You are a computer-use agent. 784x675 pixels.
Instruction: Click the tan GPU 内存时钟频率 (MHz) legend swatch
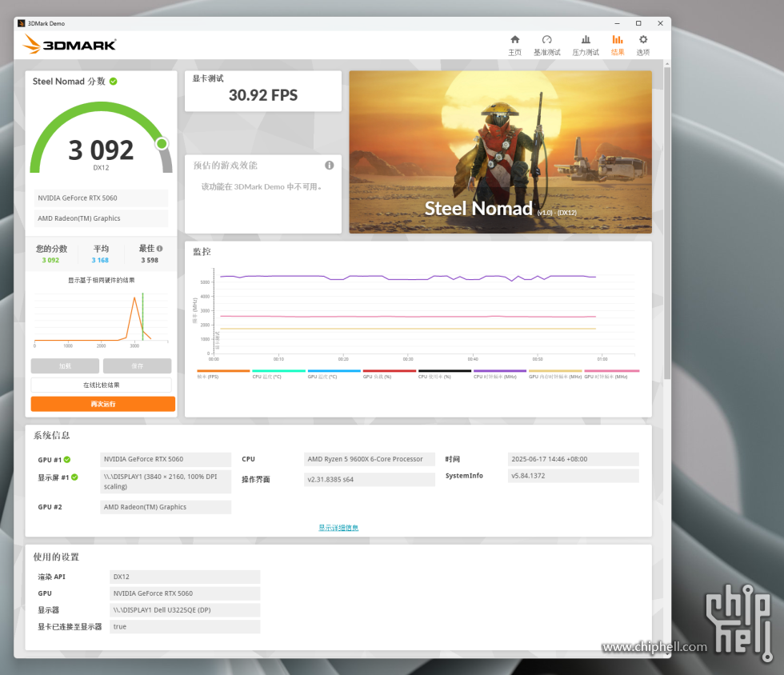[x=555, y=371]
